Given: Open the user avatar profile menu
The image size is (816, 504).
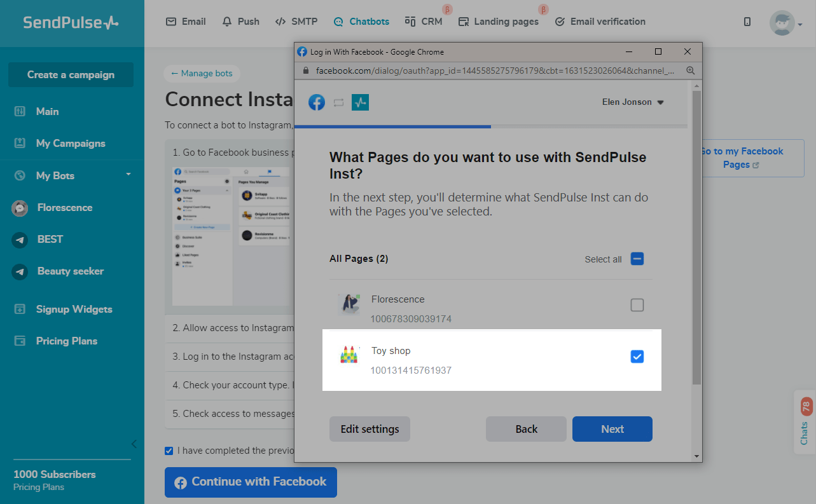Looking at the screenshot, I should pyautogui.click(x=785, y=23).
